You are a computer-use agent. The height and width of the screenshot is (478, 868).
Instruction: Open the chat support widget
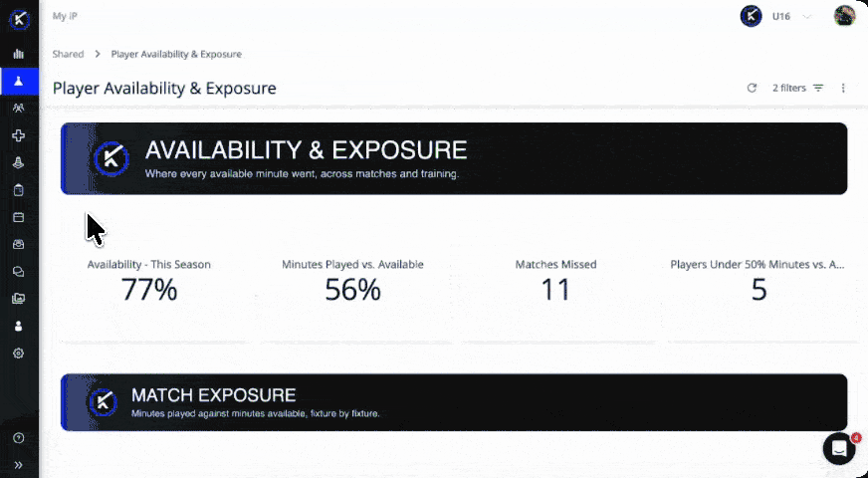point(839,448)
